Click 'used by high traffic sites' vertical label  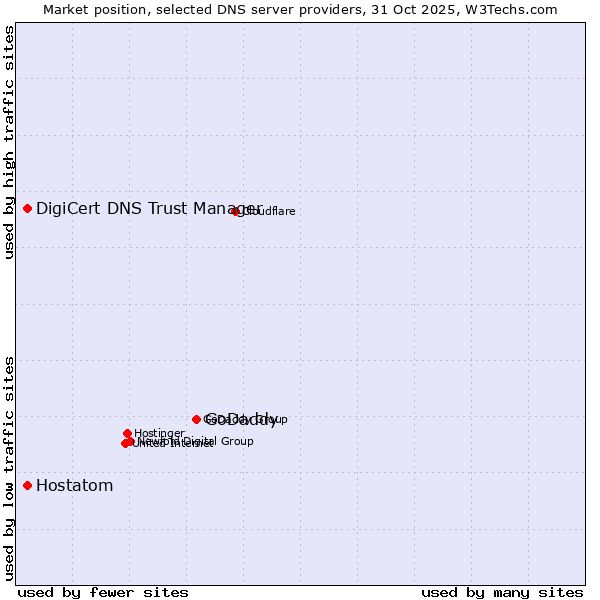click(10, 142)
